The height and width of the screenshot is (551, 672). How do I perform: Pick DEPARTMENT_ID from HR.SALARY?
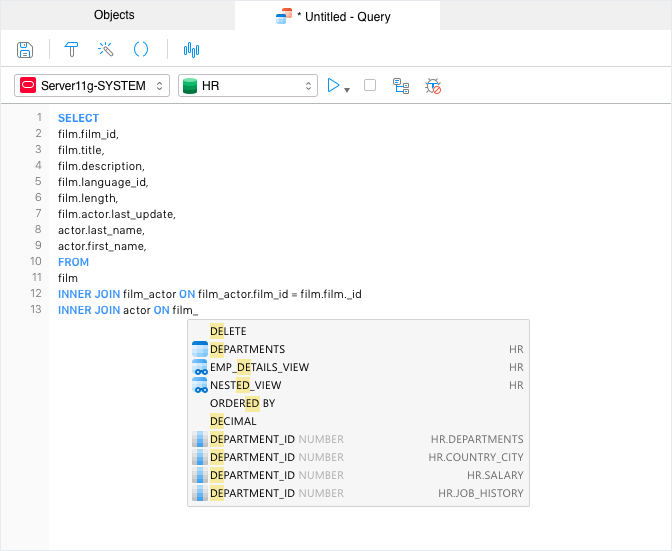click(358, 475)
